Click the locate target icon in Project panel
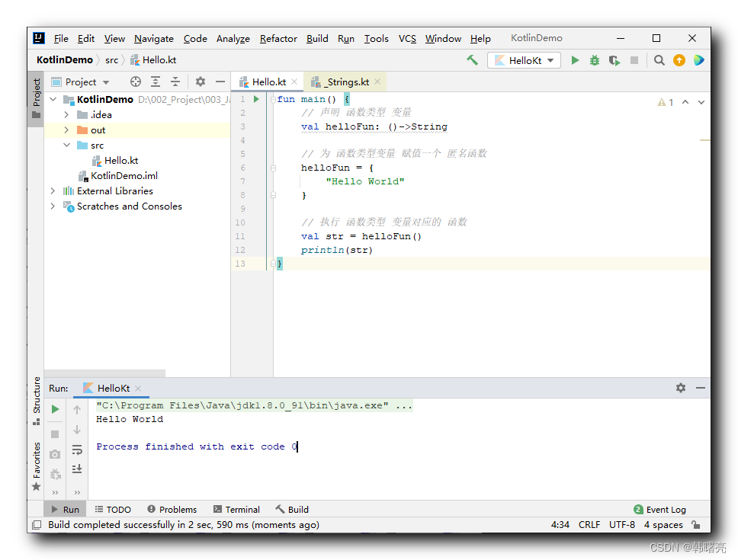The width and height of the screenshot is (738, 560). pyautogui.click(x=136, y=82)
